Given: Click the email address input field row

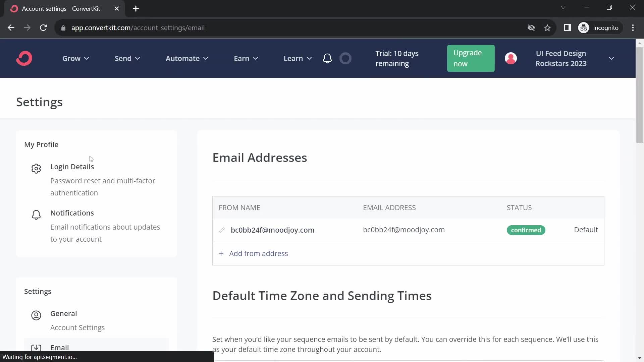Looking at the screenshot, I should tap(404, 230).
